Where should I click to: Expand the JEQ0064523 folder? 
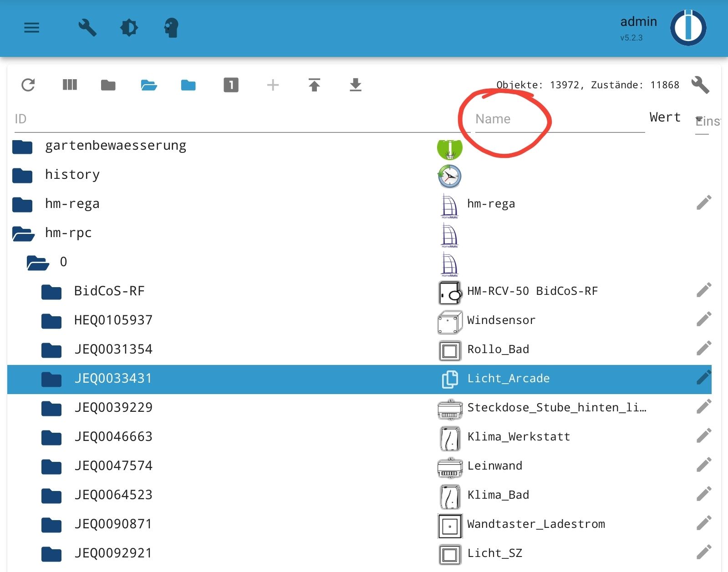coord(51,496)
